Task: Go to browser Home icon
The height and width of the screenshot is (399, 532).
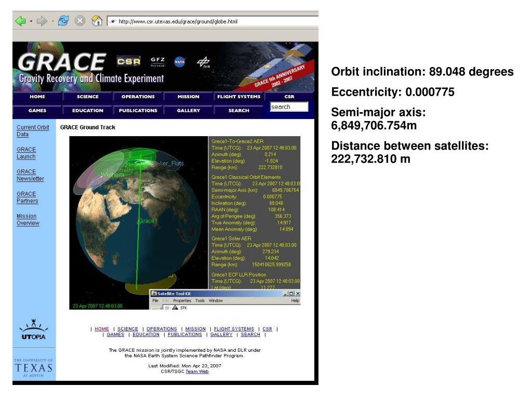Action: point(97,21)
